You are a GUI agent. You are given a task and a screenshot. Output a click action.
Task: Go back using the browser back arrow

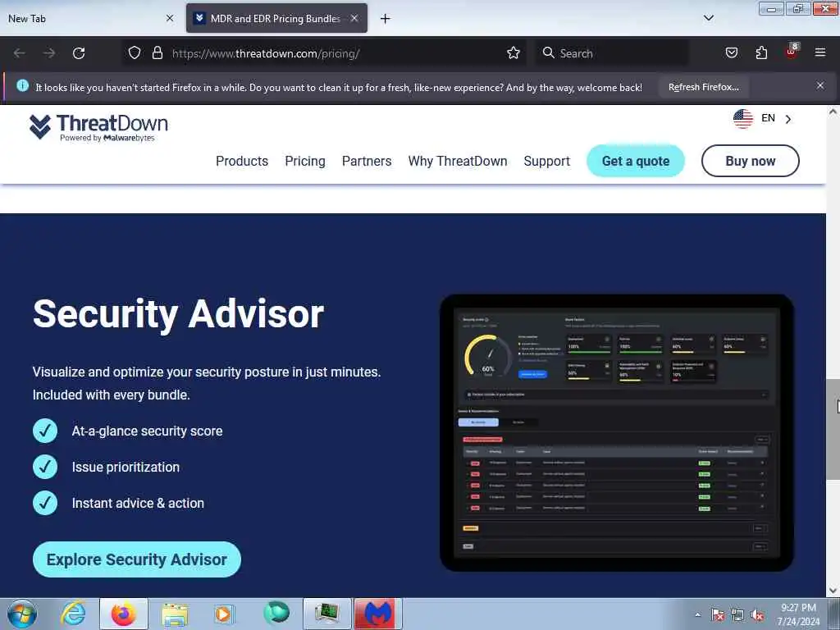click(20, 53)
